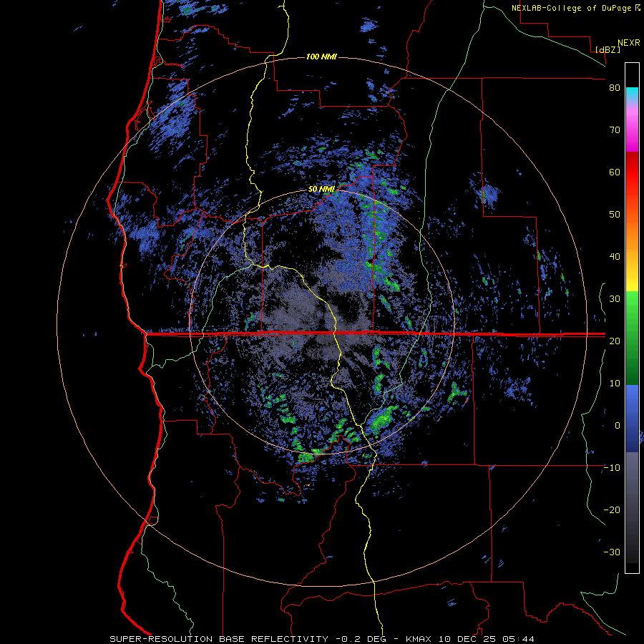The image size is (644, 644).
Task: Click the NEXR label above the color scale
Action: 628,43
